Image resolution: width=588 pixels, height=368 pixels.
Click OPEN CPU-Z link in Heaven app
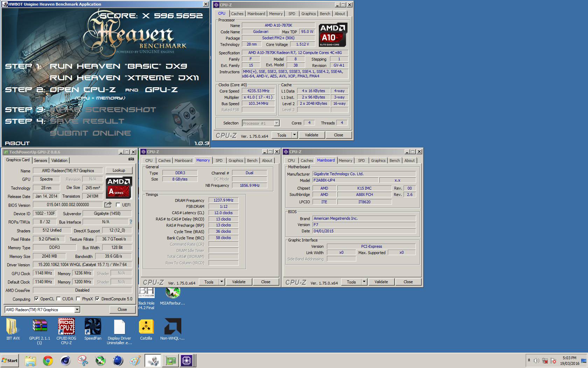pyautogui.click(x=83, y=89)
